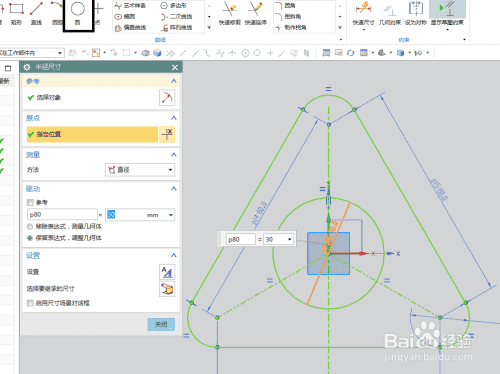Choose the Pattern Curve (阵列曲线) tool
This screenshot has width=500, height=374.
coord(176,28)
